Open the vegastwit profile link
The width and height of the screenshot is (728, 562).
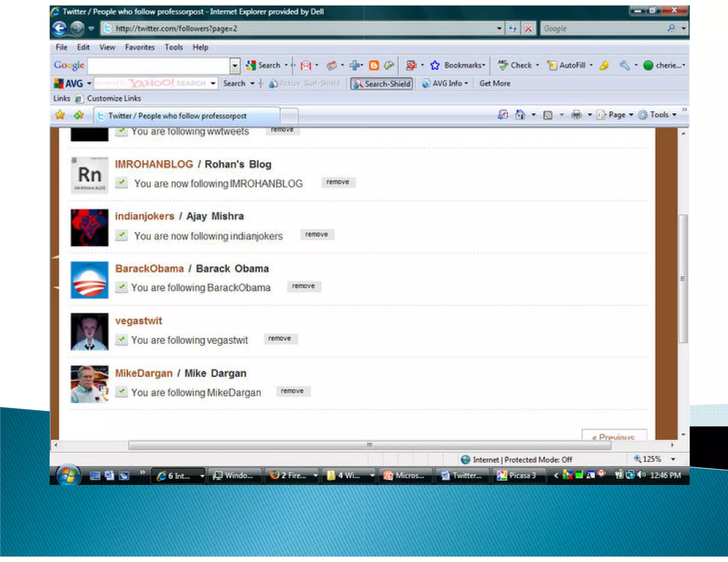(139, 321)
